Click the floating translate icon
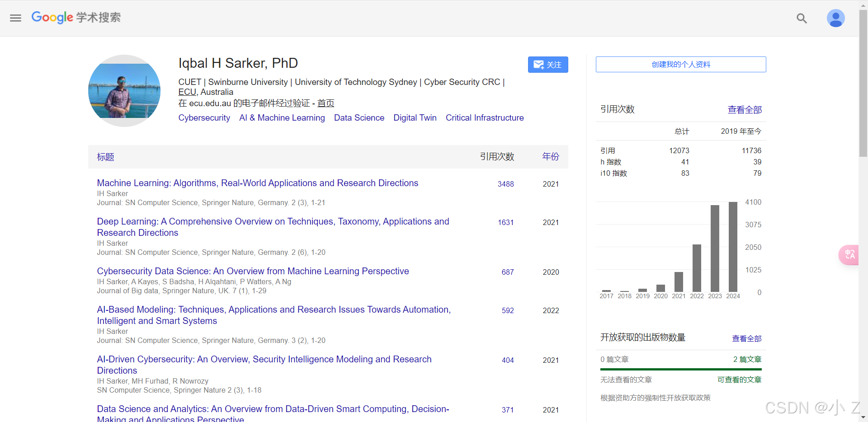The width and height of the screenshot is (868, 422). tap(849, 254)
